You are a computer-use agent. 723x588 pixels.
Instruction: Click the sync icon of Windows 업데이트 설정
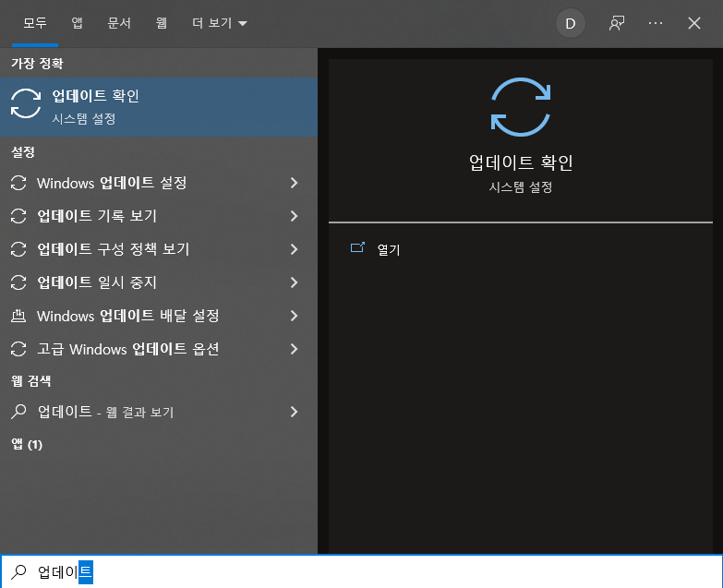pyautogui.click(x=18, y=183)
